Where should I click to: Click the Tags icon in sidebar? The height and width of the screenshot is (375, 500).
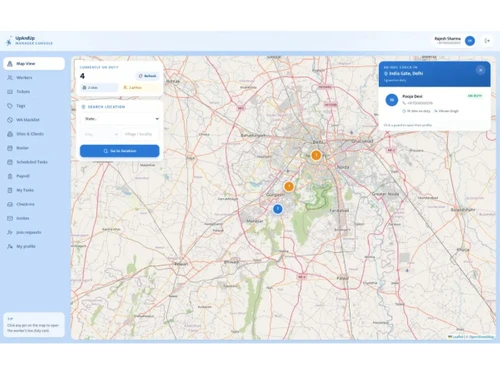click(10, 106)
